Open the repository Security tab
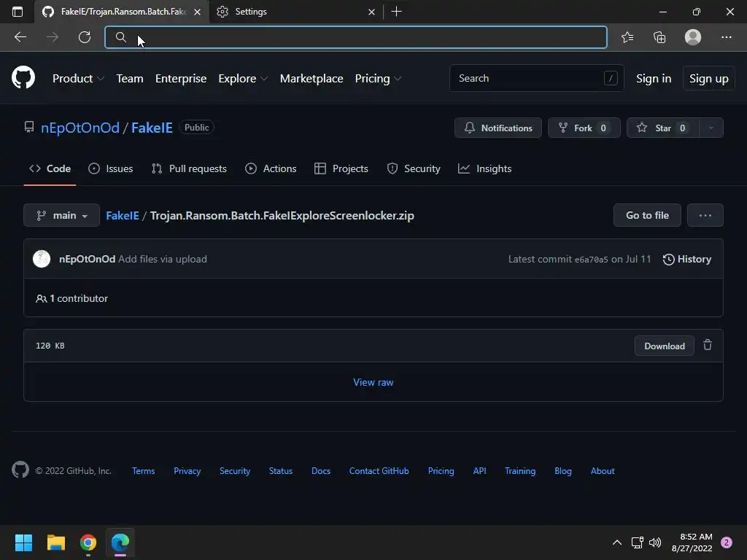The height and width of the screenshot is (560, 747). pyautogui.click(x=414, y=168)
